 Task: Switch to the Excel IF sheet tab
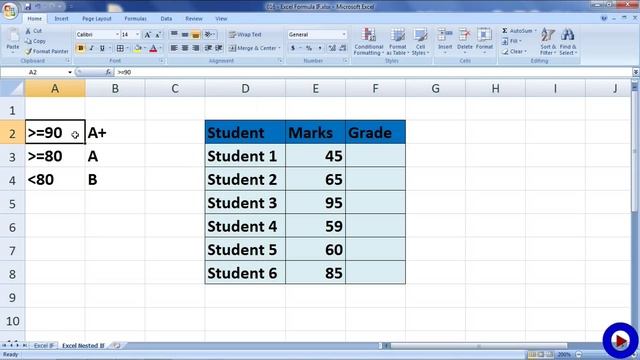43,346
